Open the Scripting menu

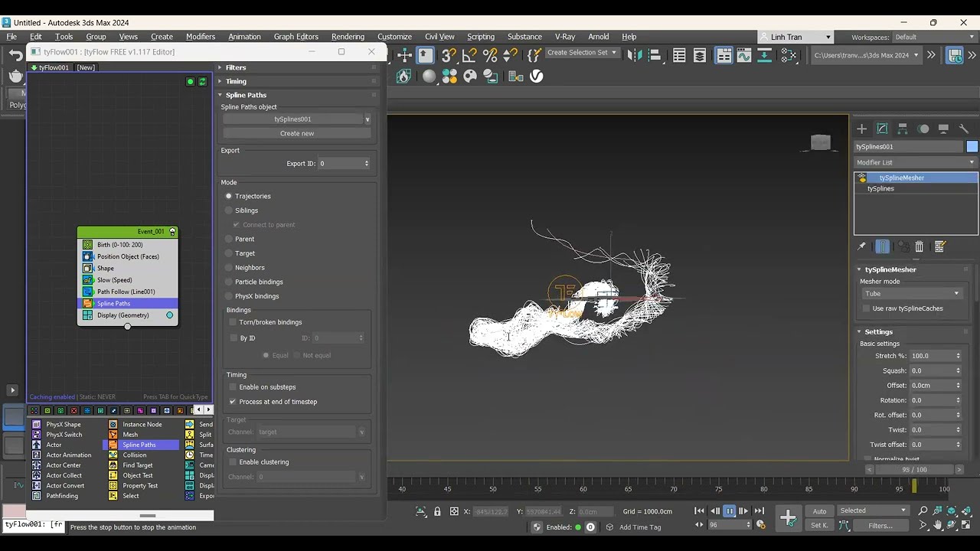click(481, 37)
